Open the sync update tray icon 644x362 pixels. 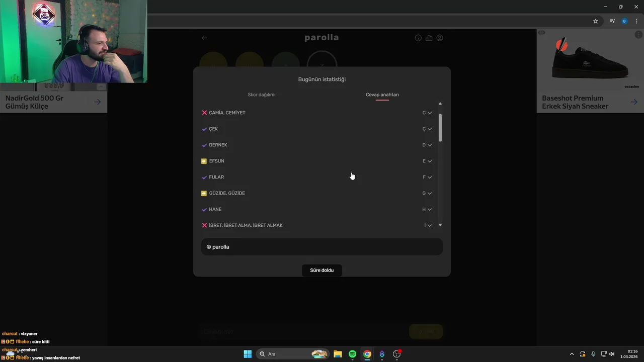tap(583, 354)
